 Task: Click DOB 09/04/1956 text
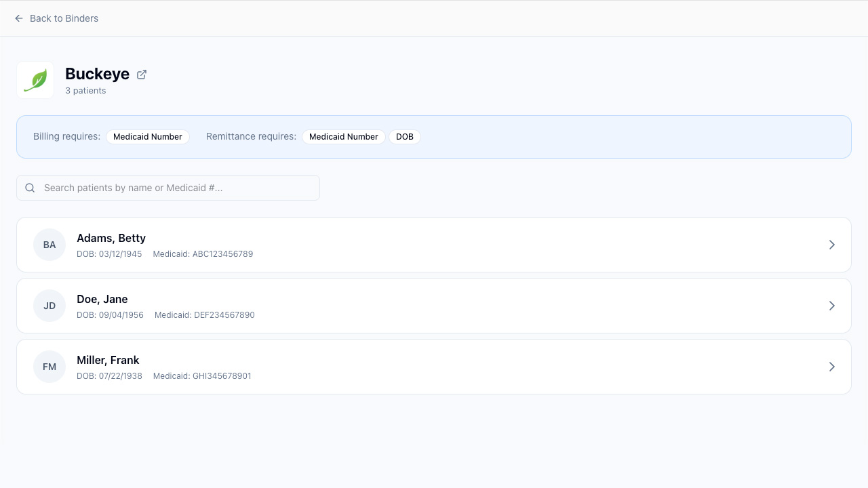(x=110, y=315)
